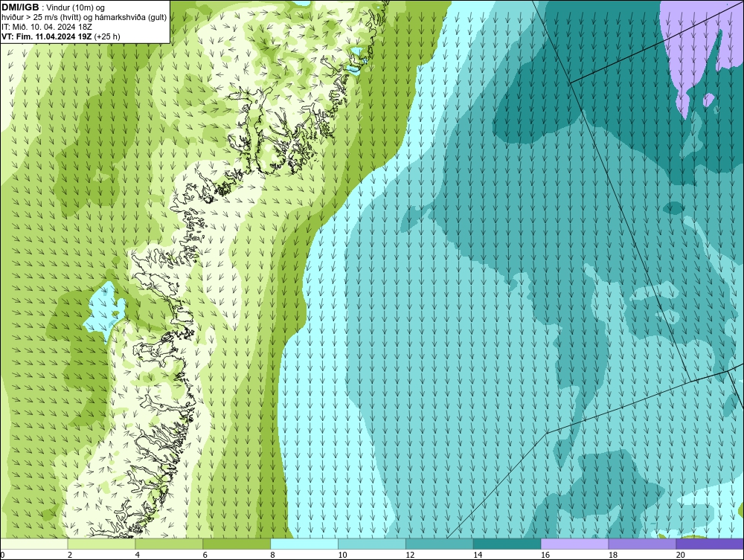The width and height of the screenshot is (744, 560).
Task: Click the cyan lake-shaped area near the coast
Action: click(x=106, y=311)
